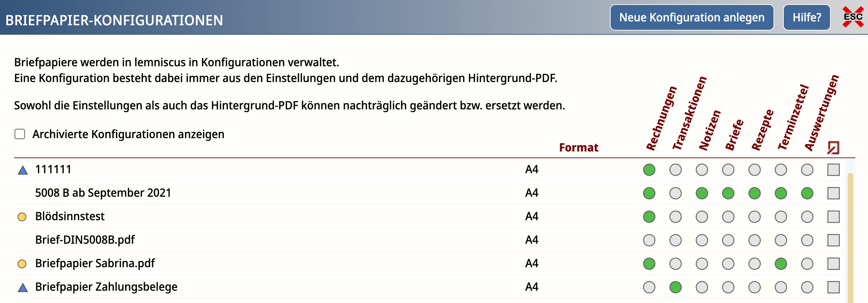Toggle Transaktionen for Briefpapier Zahlungsbelege
Image resolution: width=868 pixels, height=303 pixels.
pyautogui.click(x=676, y=287)
